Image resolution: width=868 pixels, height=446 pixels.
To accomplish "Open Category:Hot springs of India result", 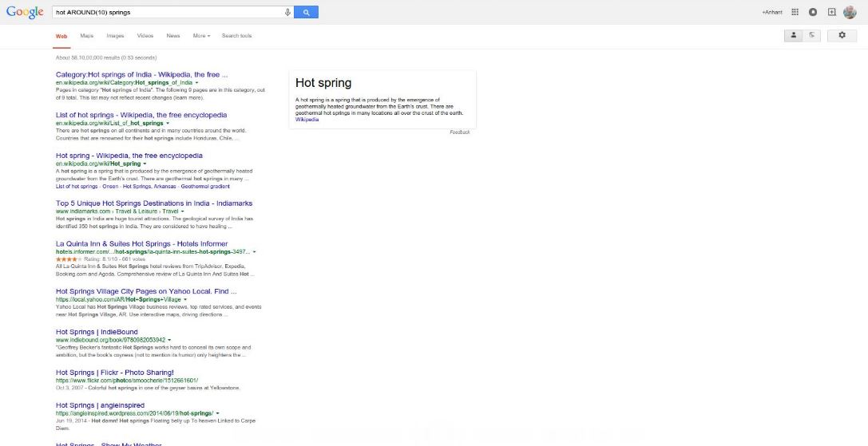I will [141, 75].
